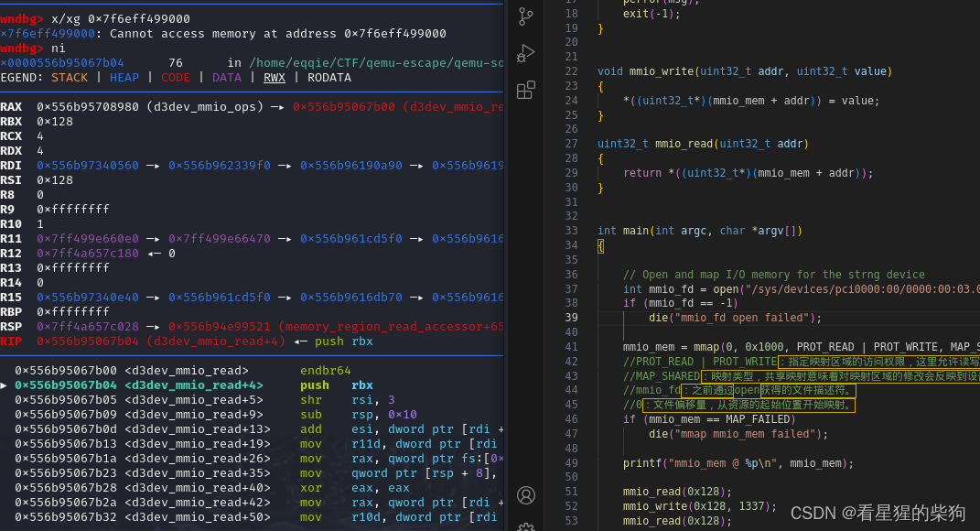980x531 pixels.
Task: Click the 'uint32_t mmio_read' function signature
Action: click(x=703, y=144)
